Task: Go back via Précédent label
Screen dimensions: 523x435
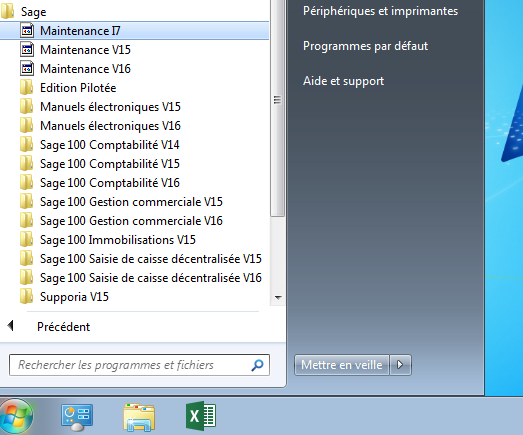Action: tap(63, 327)
